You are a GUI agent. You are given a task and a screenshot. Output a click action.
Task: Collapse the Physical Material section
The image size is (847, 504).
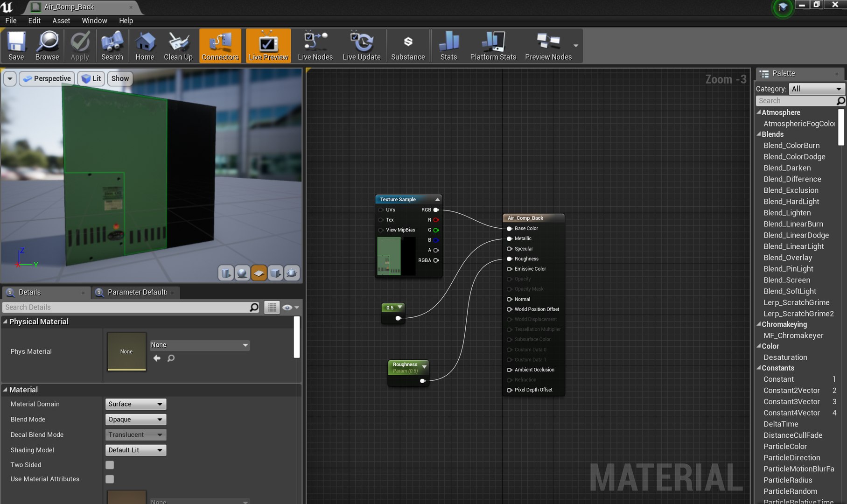(x=5, y=322)
